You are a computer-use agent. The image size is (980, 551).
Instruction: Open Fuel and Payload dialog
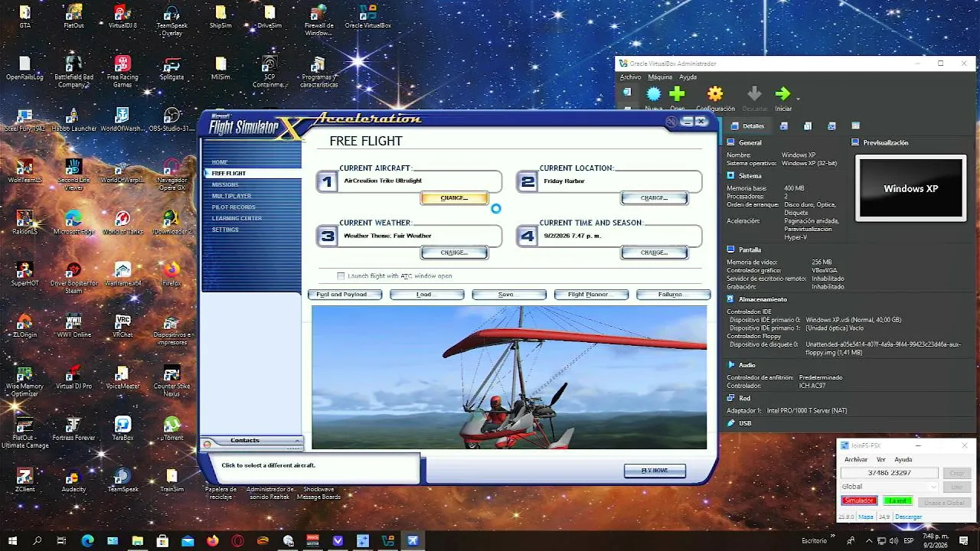coord(345,295)
